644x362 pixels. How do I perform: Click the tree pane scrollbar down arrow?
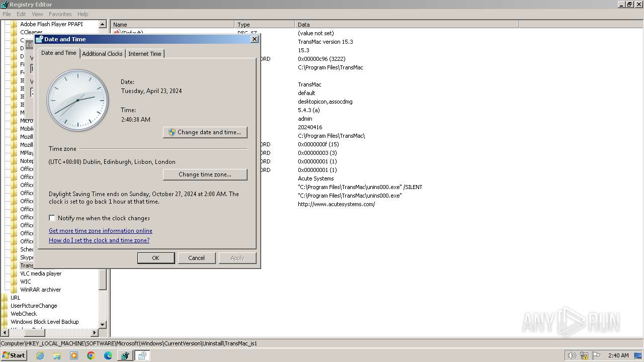tap(103, 324)
